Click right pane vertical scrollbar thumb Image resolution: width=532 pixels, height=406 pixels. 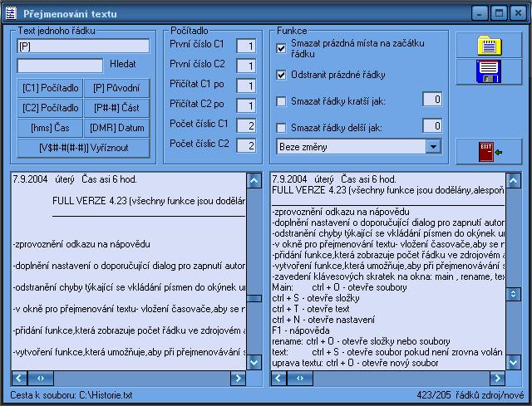point(514,294)
